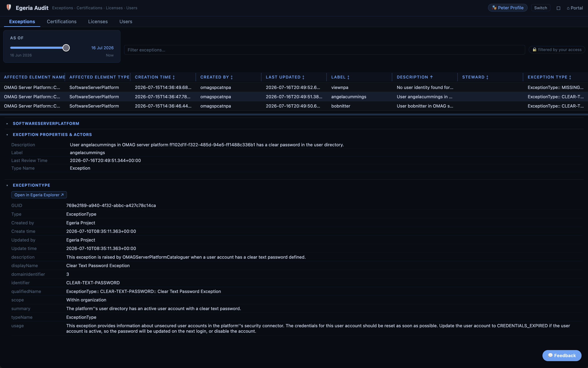Toggle Description column sort arrow
The width and height of the screenshot is (588, 368).
pyautogui.click(x=431, y=77)
